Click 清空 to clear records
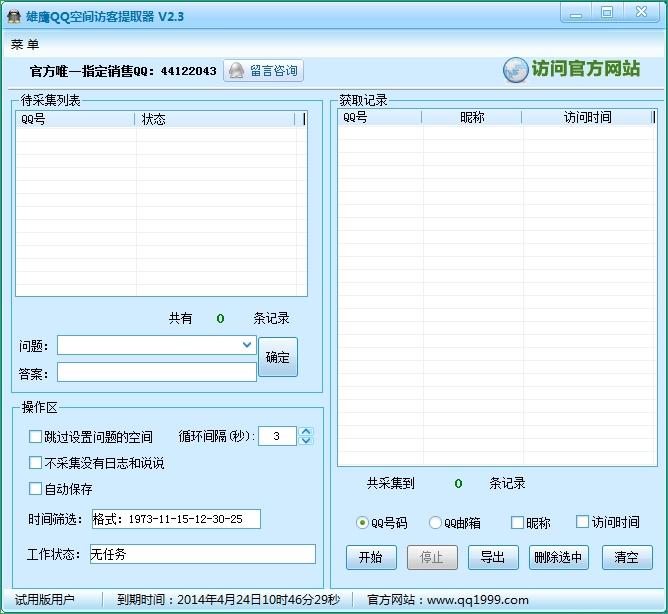 click(627, 557)
